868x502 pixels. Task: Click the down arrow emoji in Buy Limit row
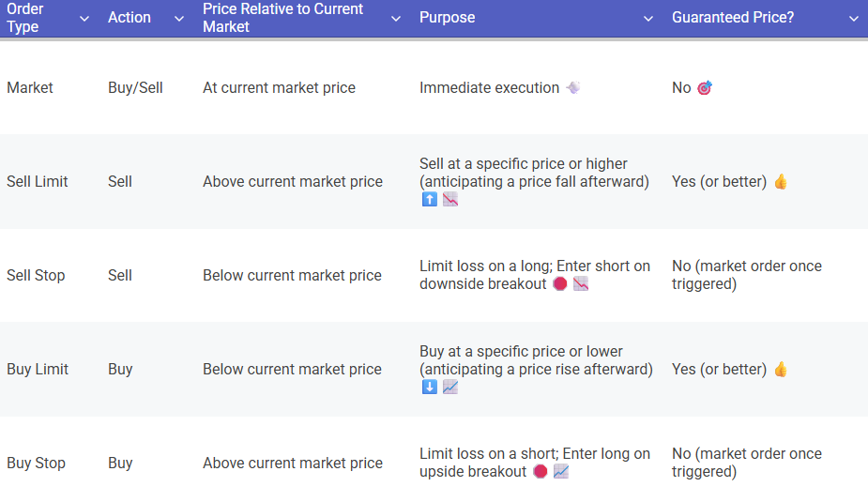pos(429,387)
